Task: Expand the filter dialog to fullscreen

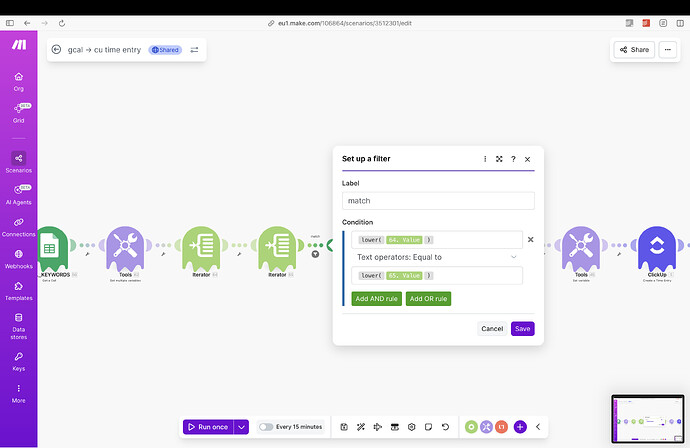Action: [x=499, y=159]
